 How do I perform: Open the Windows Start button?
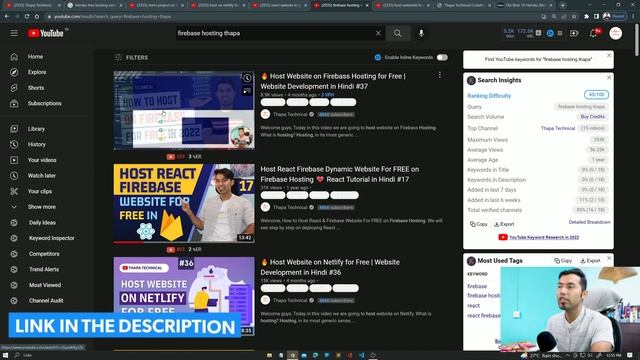6,355
